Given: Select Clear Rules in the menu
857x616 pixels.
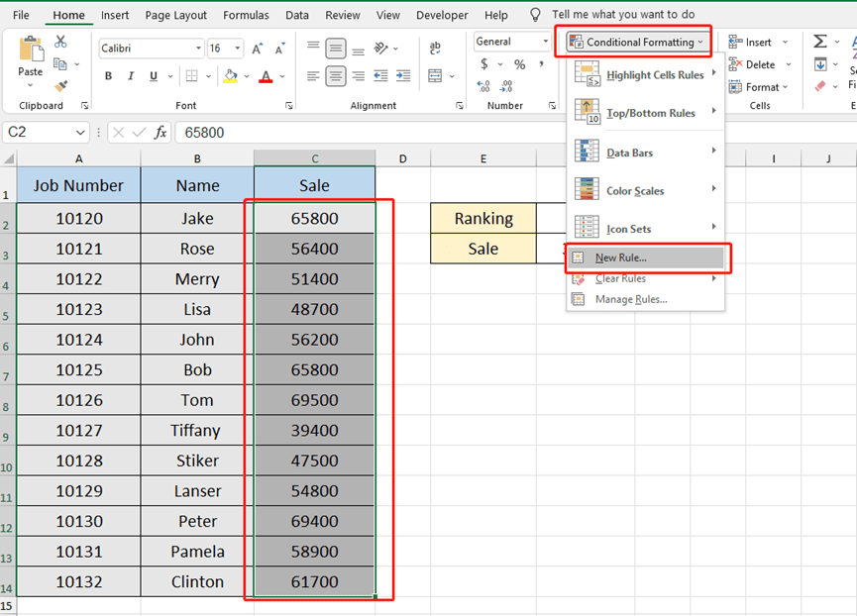Looking at the screenshot, I should (646, 278).
